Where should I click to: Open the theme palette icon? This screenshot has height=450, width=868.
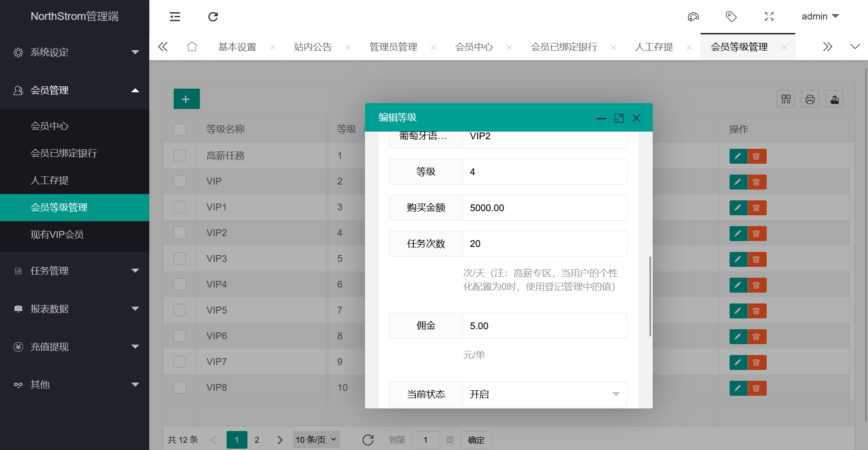tap(693, 17)
